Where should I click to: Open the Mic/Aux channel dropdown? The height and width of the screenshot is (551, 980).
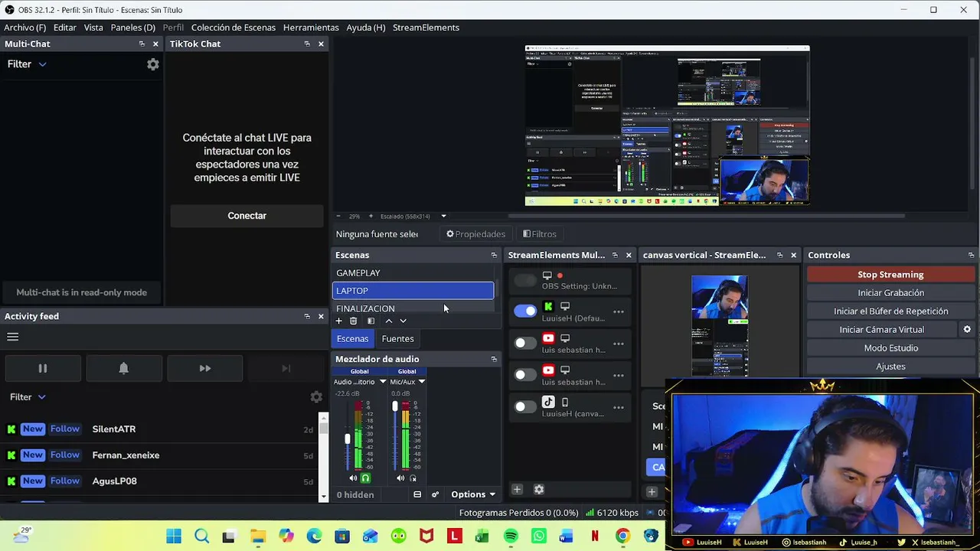[x=421, y=382]
